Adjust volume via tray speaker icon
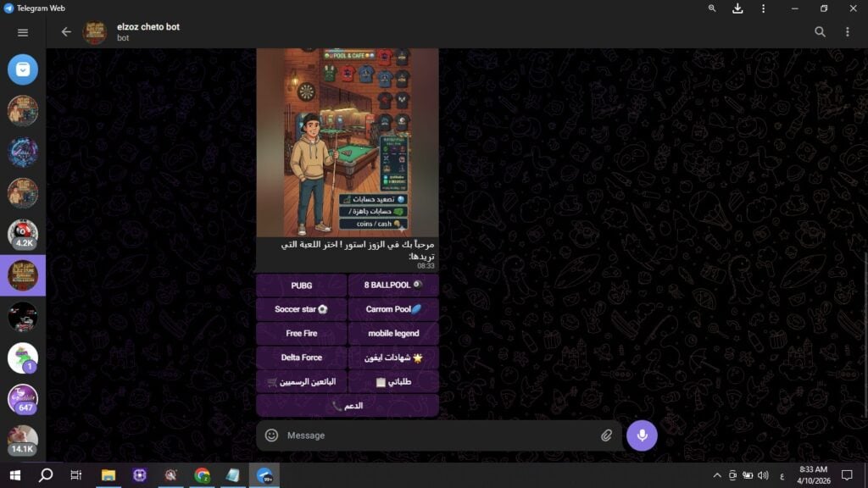 point(764,475)
